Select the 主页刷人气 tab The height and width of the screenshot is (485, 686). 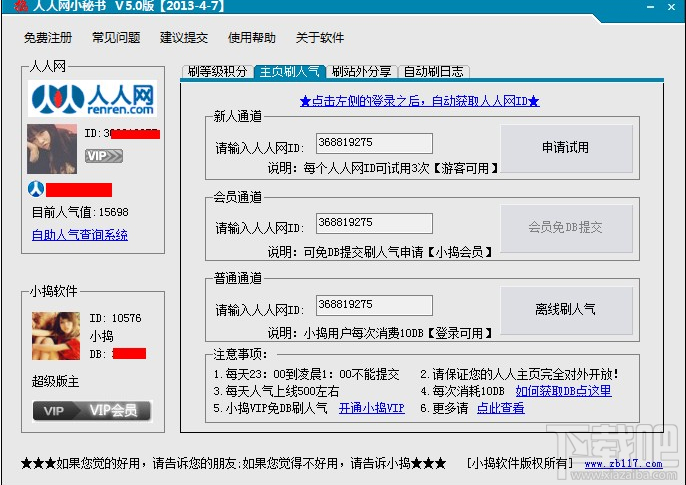point(290,72)
